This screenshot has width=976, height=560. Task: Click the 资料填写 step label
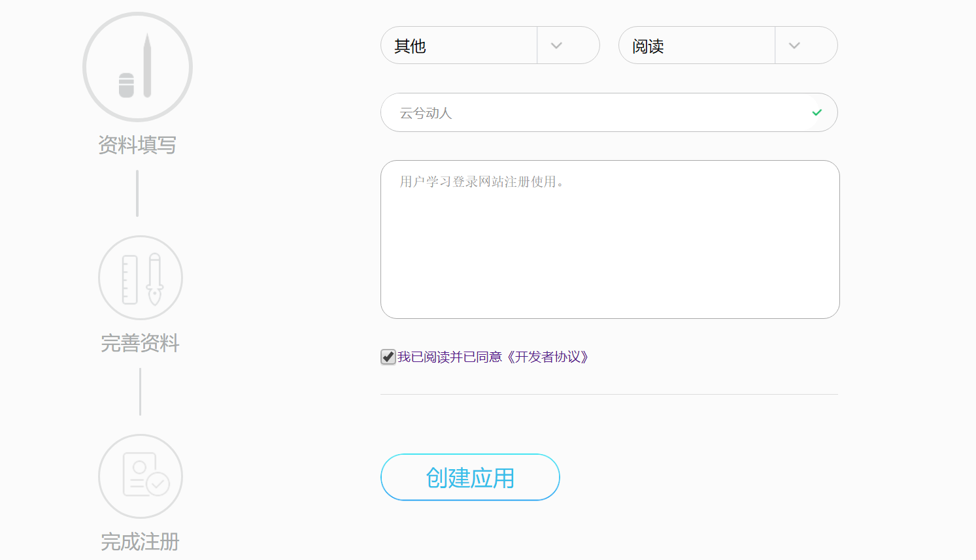tap(137, 145)
